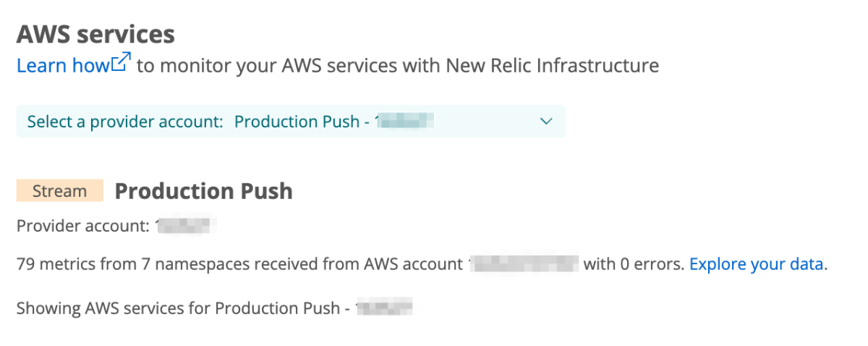The image size is (868, 346).
Task: Click the external link icon beside Learn how
Action: pyautogui.click(x=122, y=64)
